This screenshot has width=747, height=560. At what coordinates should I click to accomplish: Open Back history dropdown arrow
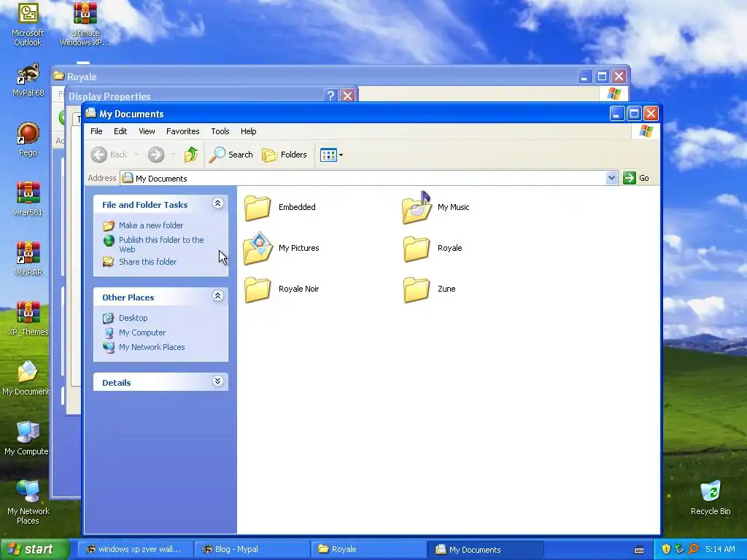click(136, 155)
